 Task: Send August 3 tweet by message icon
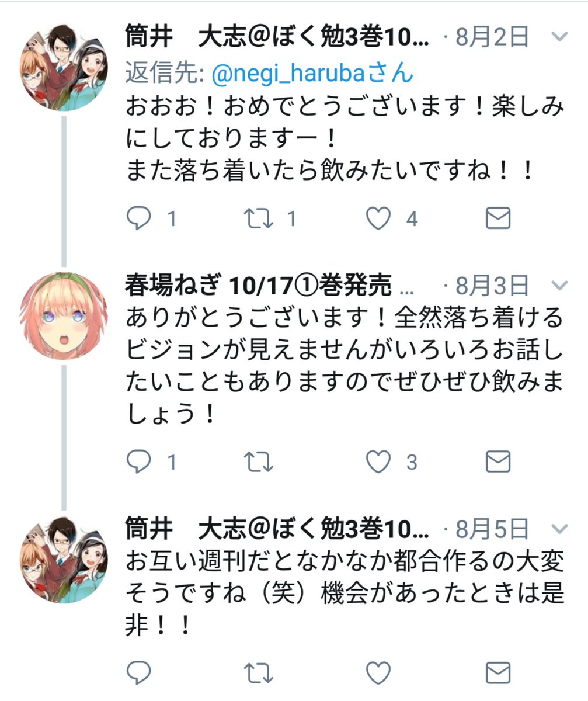click(x=498, y=463)
